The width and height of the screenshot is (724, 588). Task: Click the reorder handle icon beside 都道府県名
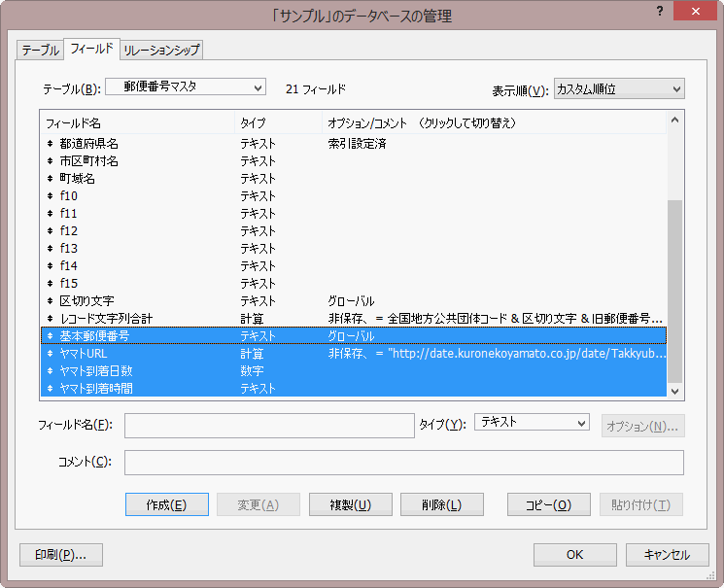50,144
